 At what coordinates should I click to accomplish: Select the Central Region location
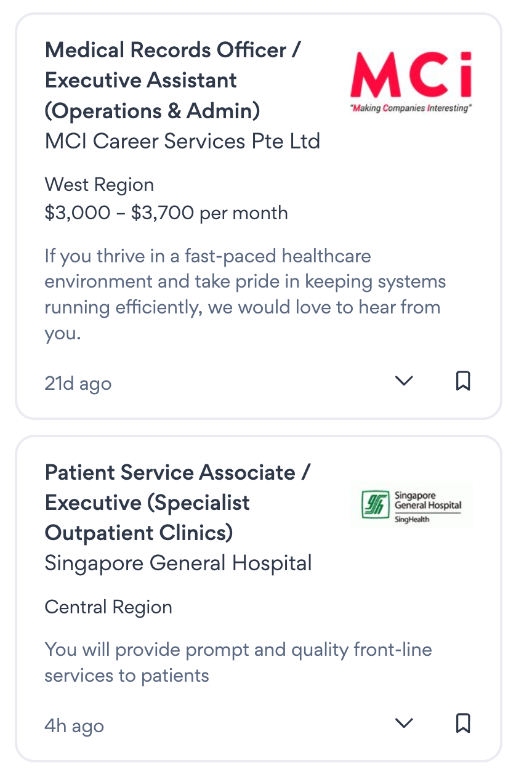[x=108, y=607]
